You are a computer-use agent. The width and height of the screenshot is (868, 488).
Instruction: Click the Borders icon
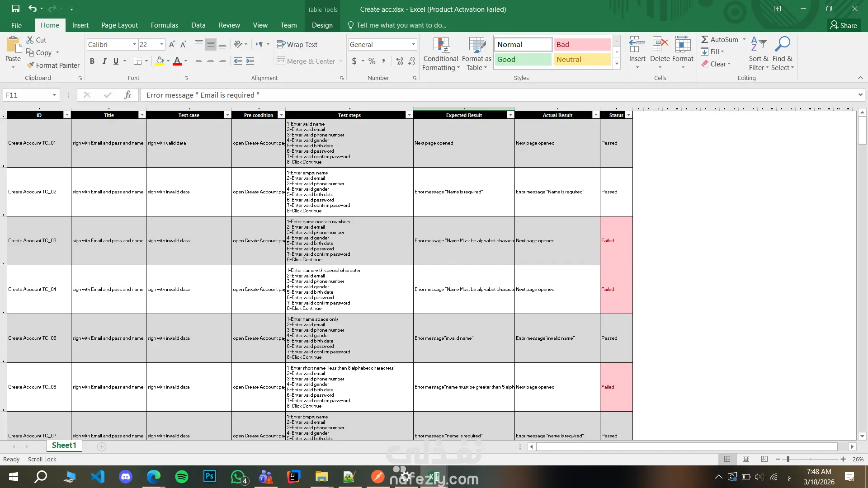point(138,61)
